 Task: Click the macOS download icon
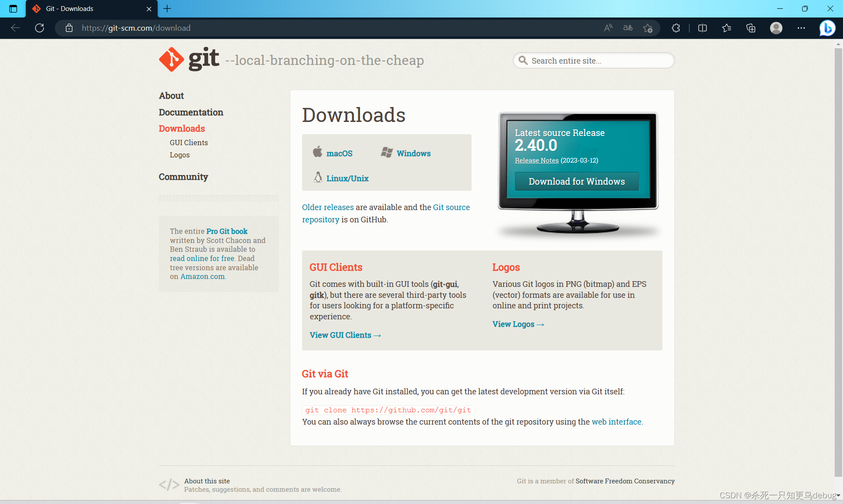(317, 152)
